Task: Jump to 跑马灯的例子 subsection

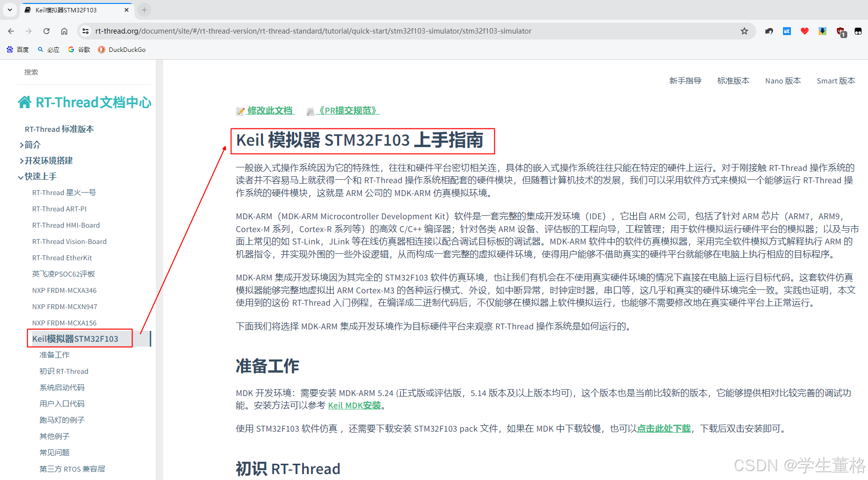Action: (62, 420)
